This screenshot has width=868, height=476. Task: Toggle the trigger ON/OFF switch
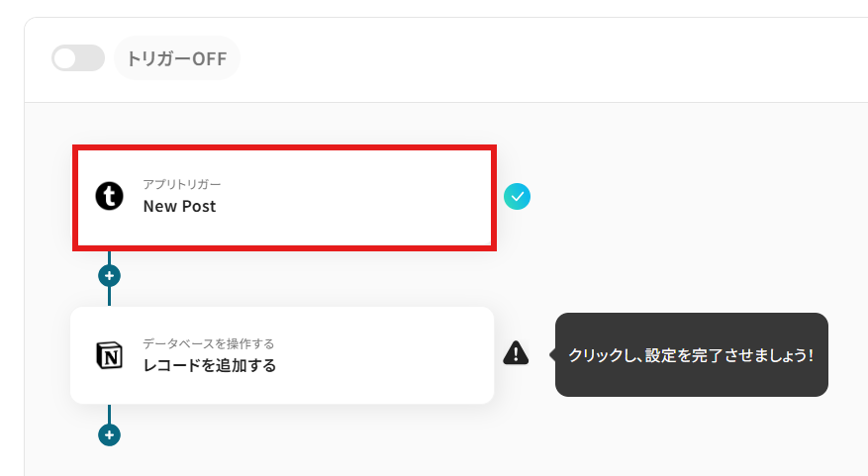click(78, 58)
